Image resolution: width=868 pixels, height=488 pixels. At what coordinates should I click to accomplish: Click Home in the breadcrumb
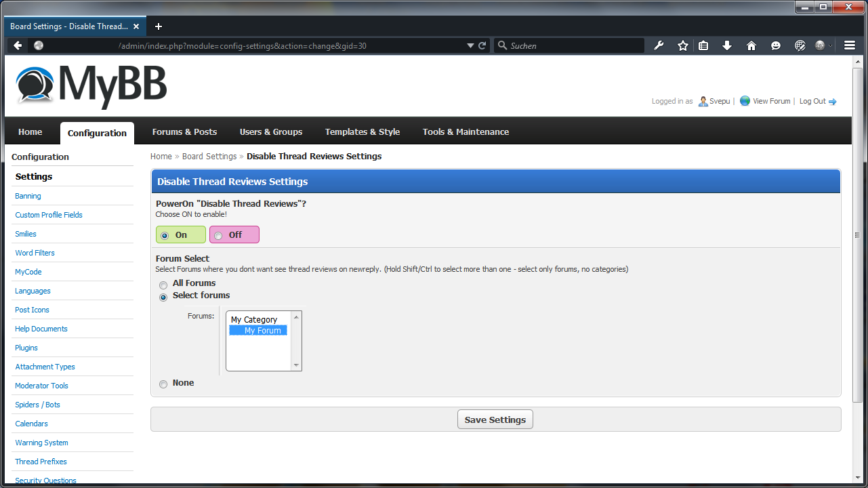[x=161, y=156]
